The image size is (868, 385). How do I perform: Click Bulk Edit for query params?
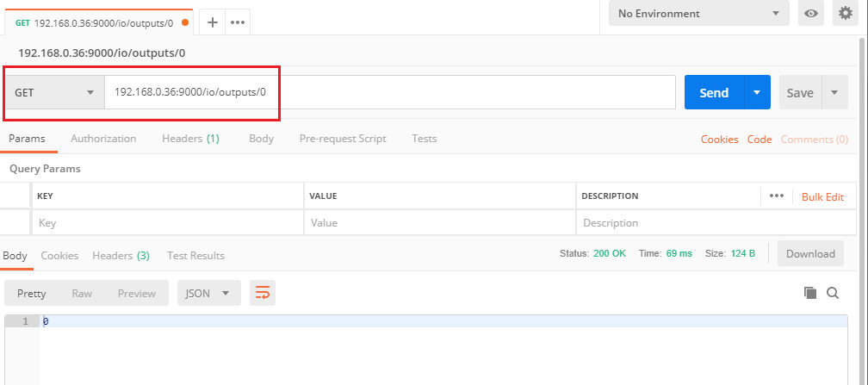822,196
